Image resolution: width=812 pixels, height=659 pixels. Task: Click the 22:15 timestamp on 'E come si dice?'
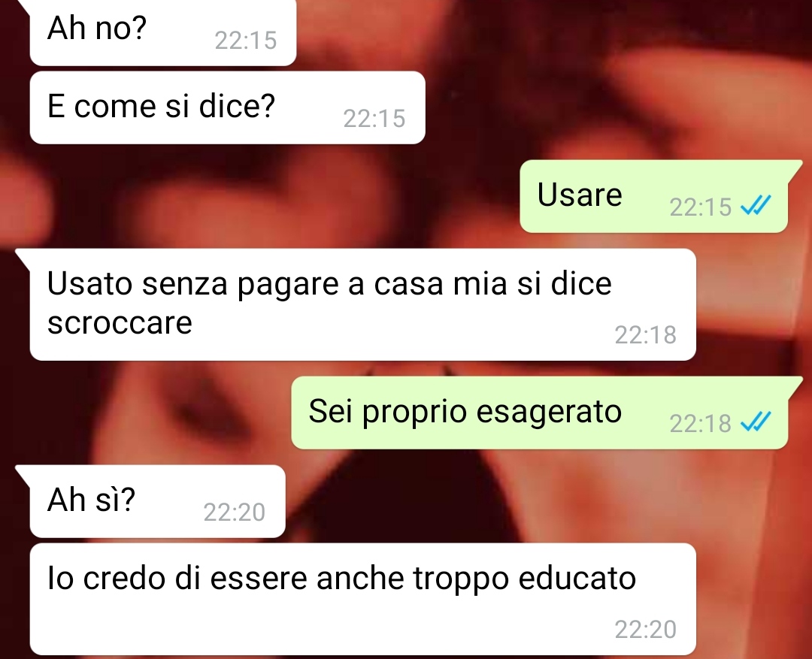tap(374, 119)
